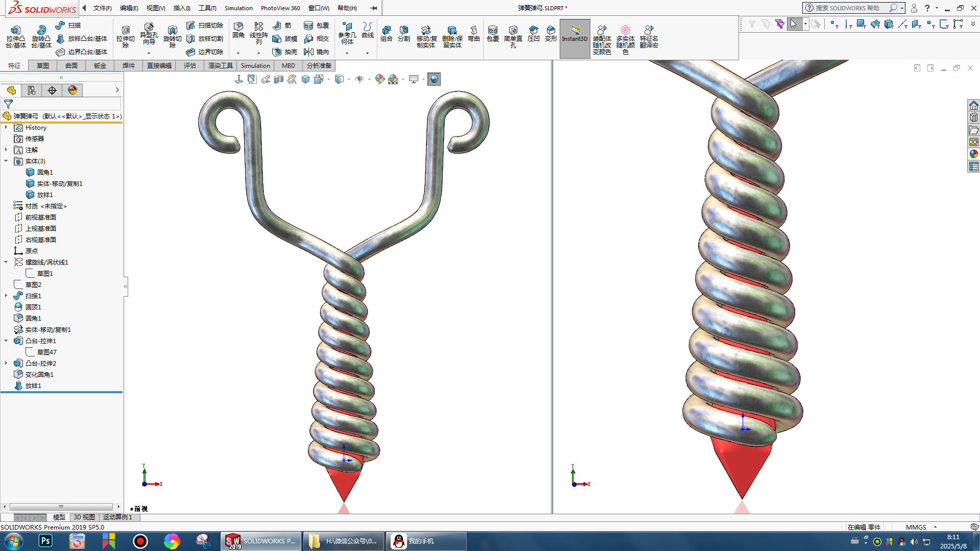The height and width of the screenshot is (551, 980).
Task: Select the 拉伸凸台/基体 extrude boss tool
Action: pos(15,36)
